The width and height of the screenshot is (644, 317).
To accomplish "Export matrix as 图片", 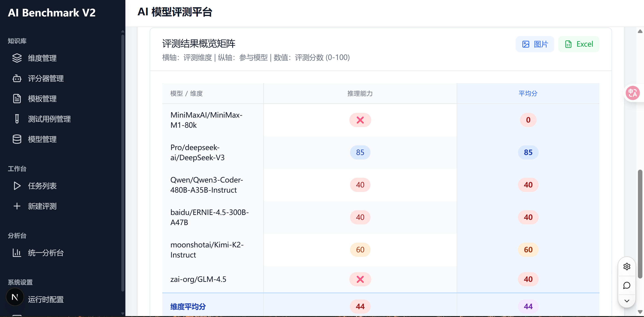I will 535,44.
